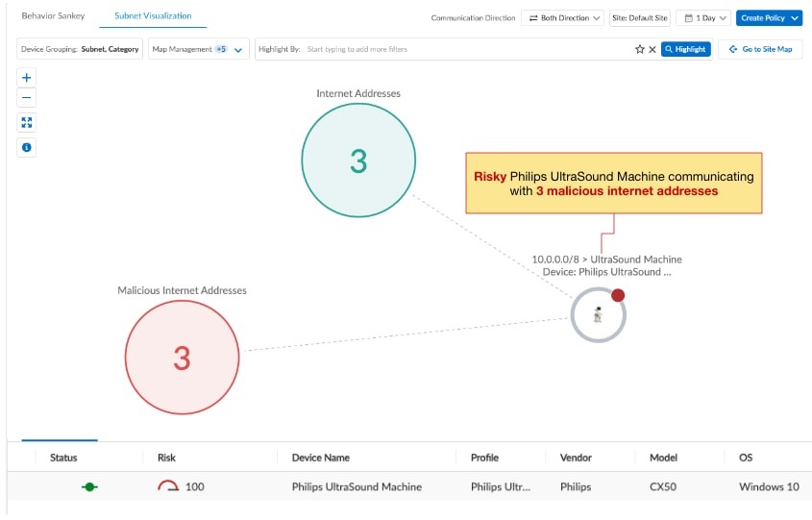Click the zoom out minus icon
The width and height of the screenshot is (812, 520).
(x=27, y=97)
